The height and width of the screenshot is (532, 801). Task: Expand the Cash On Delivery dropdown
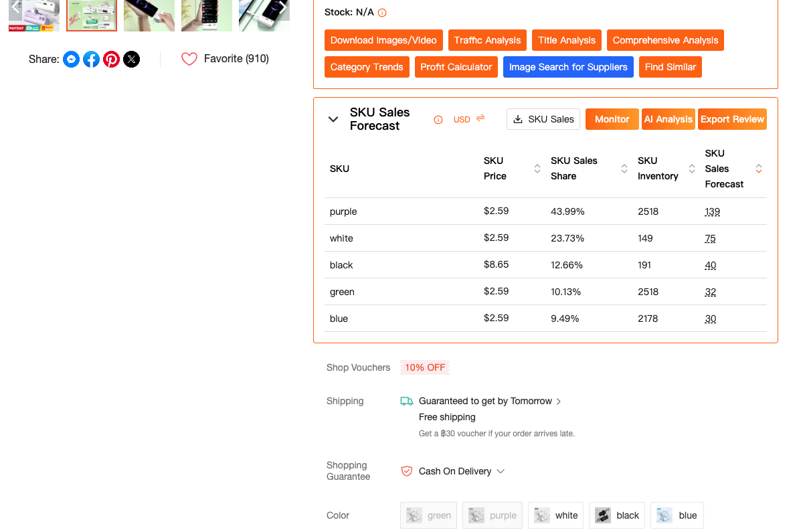501,471
